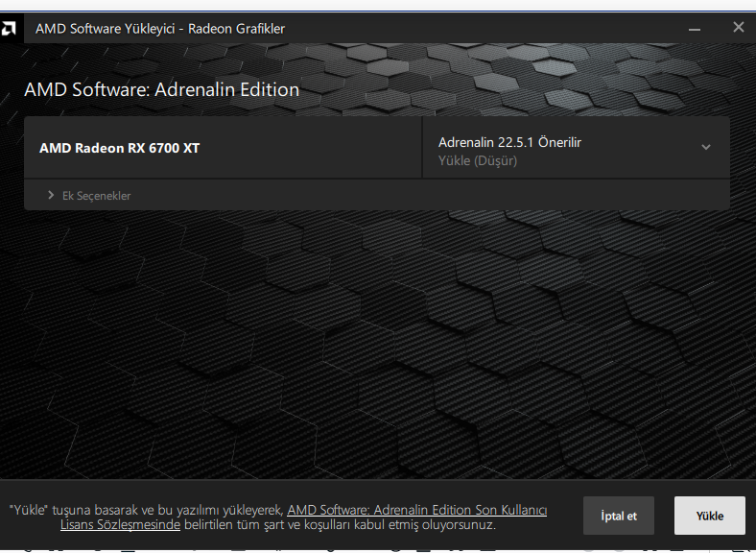Click the AMD Software: Adrenalin Edition heading
Image resolution: width=756 pixels, height=553 pixels.
162,89
